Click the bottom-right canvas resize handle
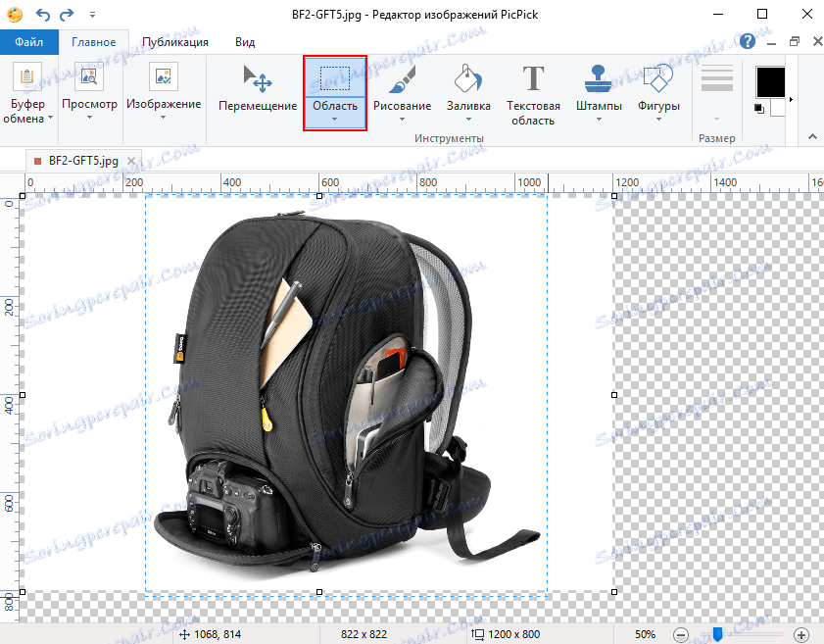This screenshot has width=824, height=644. (614, 592)
